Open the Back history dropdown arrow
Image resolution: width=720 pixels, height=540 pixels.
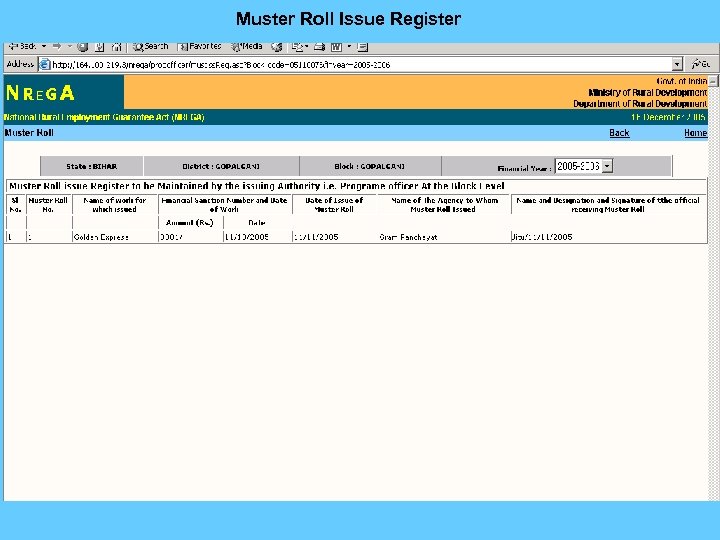click(44, 46)
